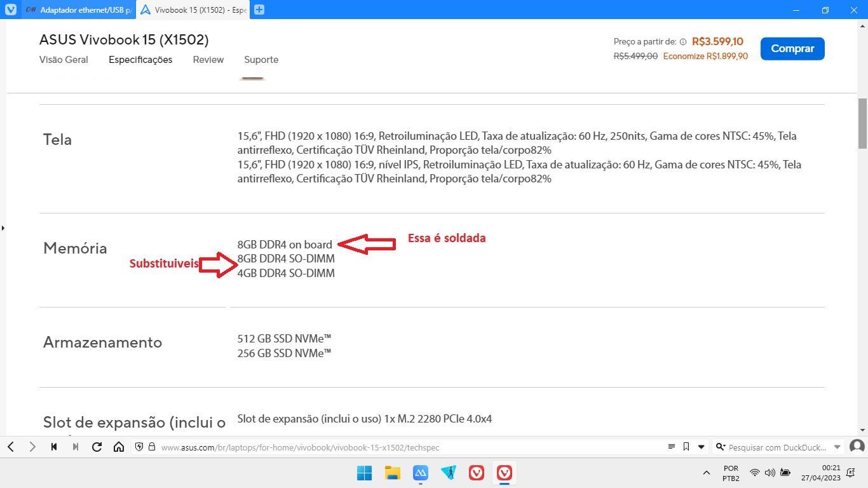Open the tracker blocker shield icon
This screenshot has height=488, width=868.
[x=139, y=447]
